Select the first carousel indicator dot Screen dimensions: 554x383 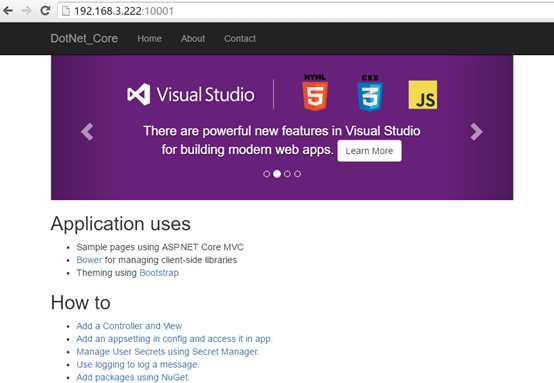(x=267, y=174)
